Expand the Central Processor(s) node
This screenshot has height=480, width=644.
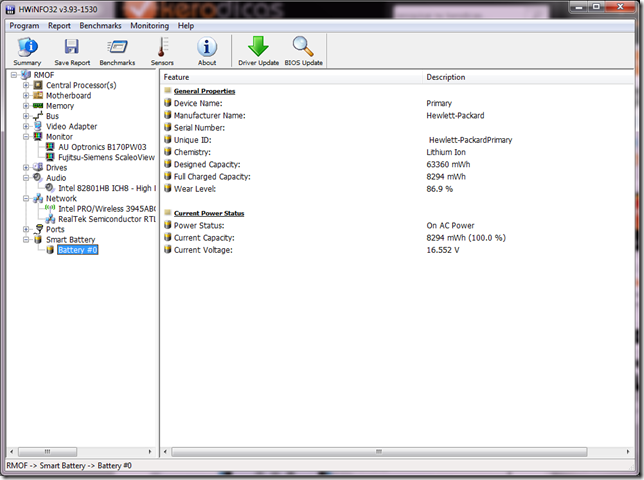tap(26, 85)
